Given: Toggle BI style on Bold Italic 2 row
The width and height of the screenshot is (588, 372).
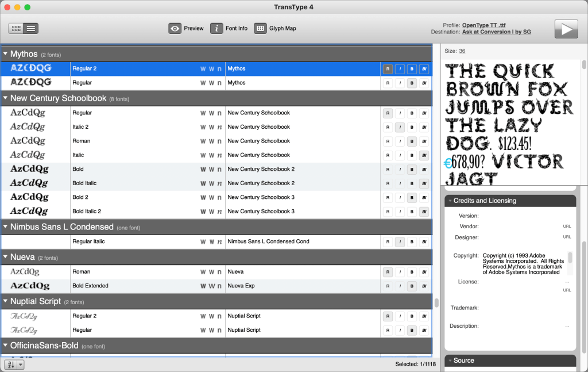Looking at the screenshot, I should click(x=424, y=212).
